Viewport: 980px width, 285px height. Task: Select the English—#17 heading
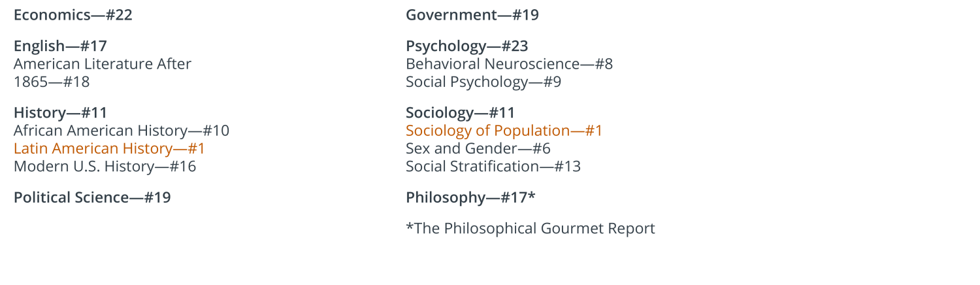coord(60,46)
